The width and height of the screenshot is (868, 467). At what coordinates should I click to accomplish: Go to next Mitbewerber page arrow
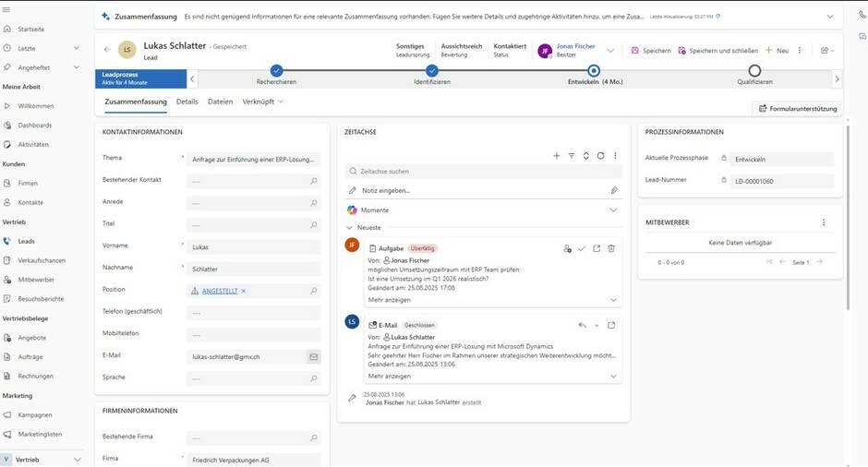tap(819, 262)
